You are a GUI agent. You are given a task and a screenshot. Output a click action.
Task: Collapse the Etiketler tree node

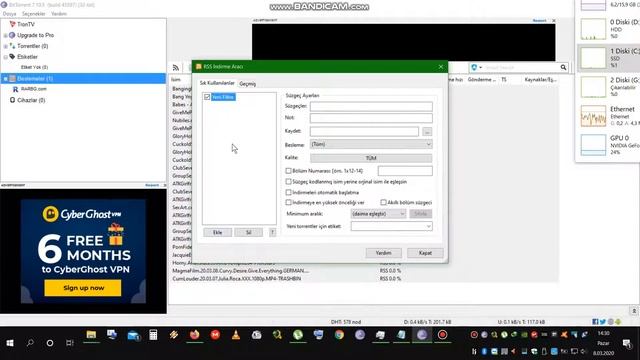point(5,57)
